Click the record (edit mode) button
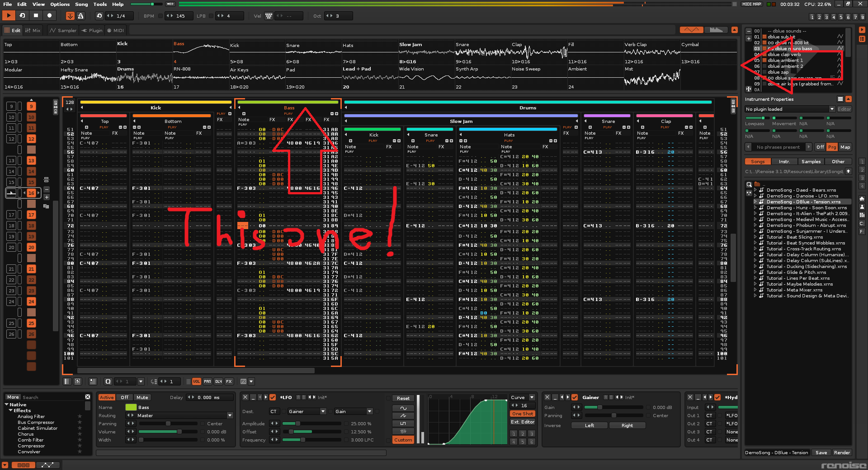Viewport: 868px width, 470px height. [49, 16]
